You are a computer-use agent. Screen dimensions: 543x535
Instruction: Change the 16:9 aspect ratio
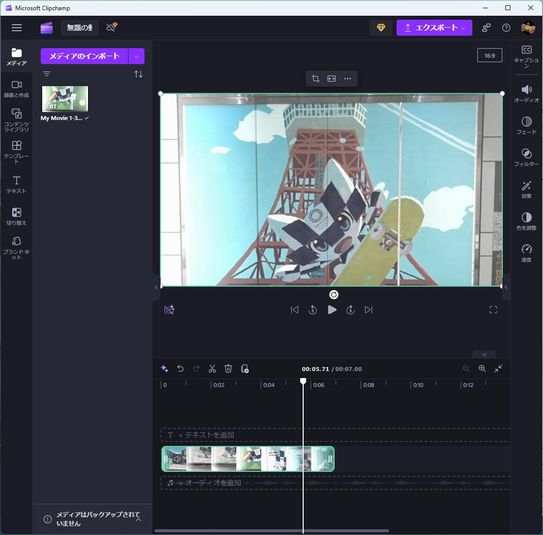(490, 55)
